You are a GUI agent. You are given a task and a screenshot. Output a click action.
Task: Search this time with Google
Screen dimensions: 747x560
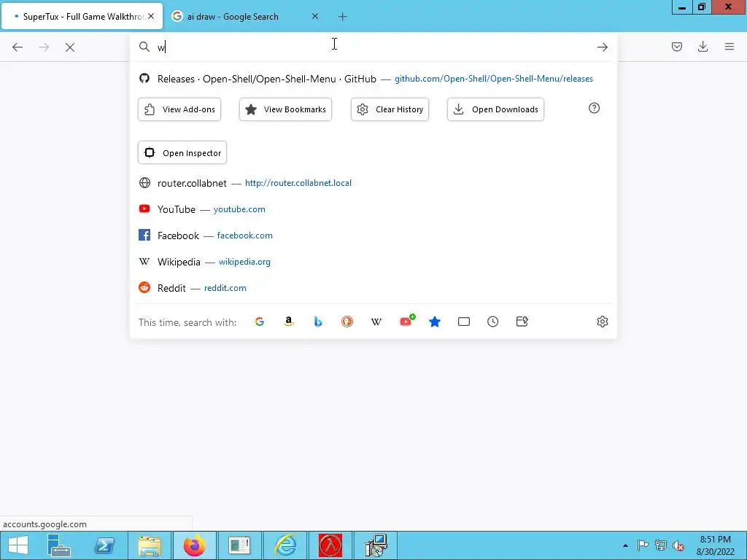coord(260,322)
